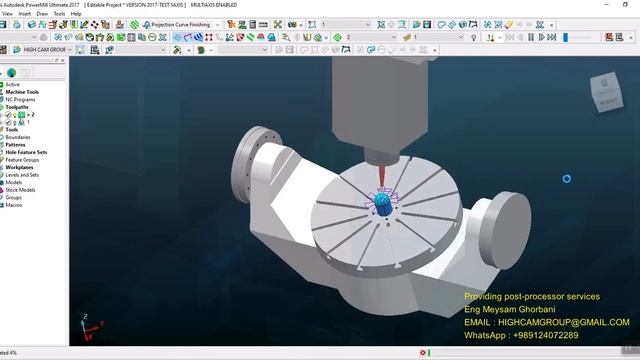
Task: Click check status icon of toolpath 2
Action: pyautogui.click(x=8, y=115)
